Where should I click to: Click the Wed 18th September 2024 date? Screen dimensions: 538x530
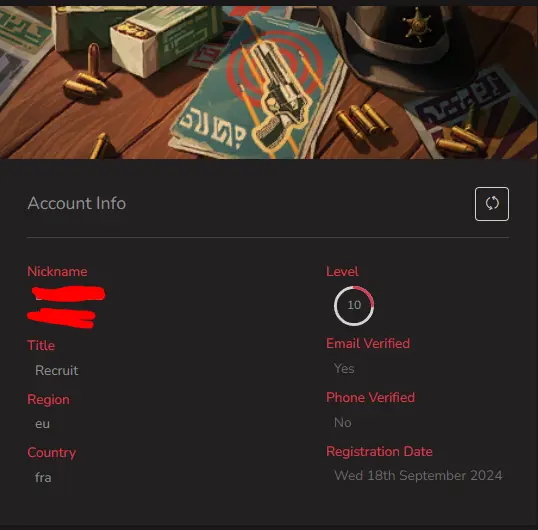tap(418, 475)
